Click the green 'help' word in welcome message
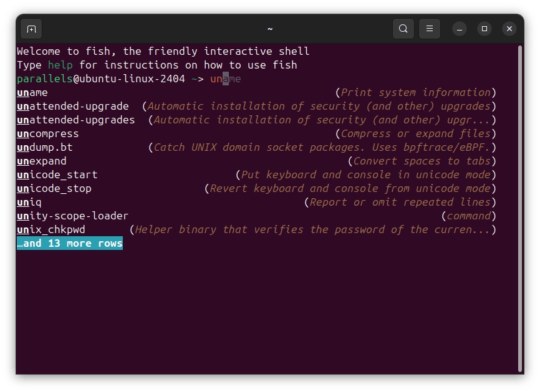Image resolution: width=540 pixels, height=392 pixels. pos(60,65)
